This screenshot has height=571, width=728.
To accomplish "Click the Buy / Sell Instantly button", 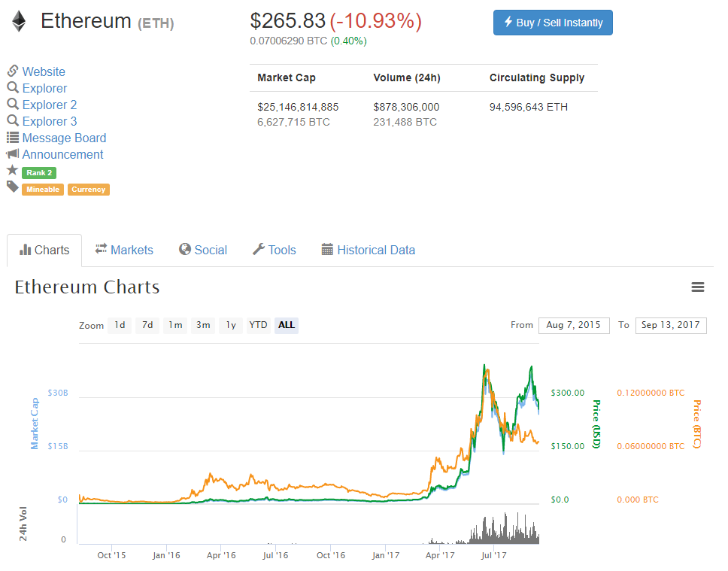I will coord(552,23).
